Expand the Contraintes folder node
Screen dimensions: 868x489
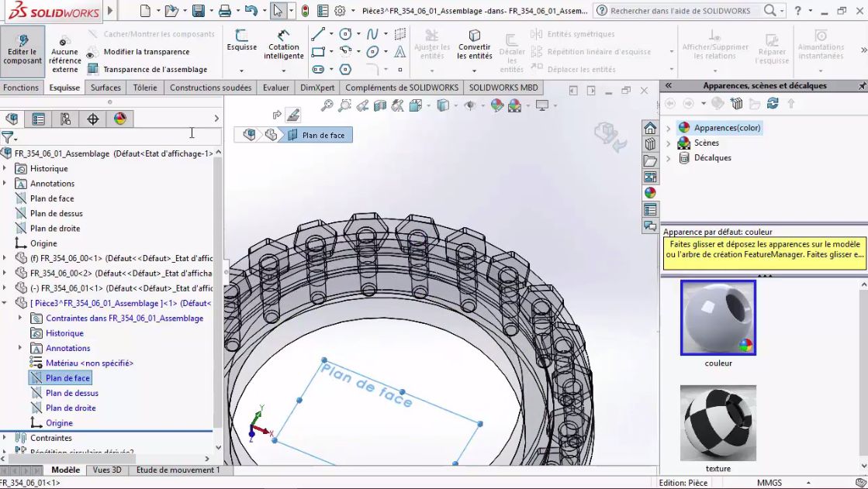coord(5,437)
